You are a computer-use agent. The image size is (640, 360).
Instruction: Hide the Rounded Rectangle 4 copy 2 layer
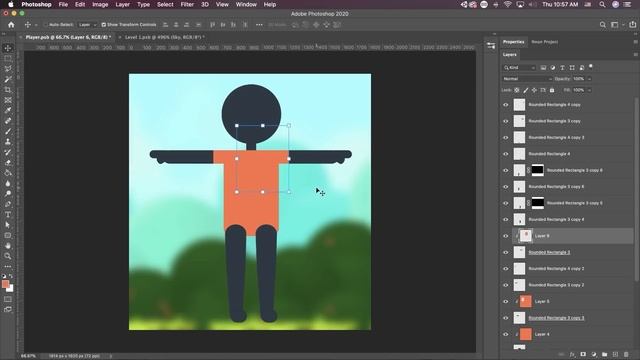tap(506, 269)
